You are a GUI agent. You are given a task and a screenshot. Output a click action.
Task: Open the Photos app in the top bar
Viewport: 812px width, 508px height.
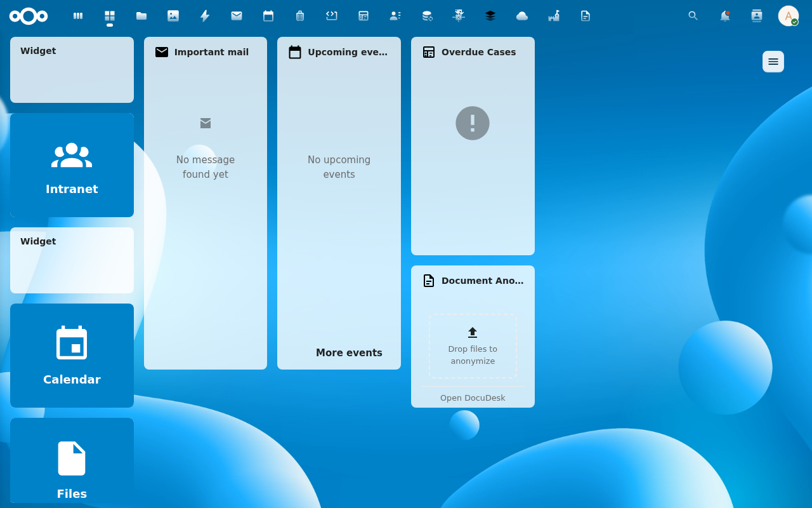(173, 16)
